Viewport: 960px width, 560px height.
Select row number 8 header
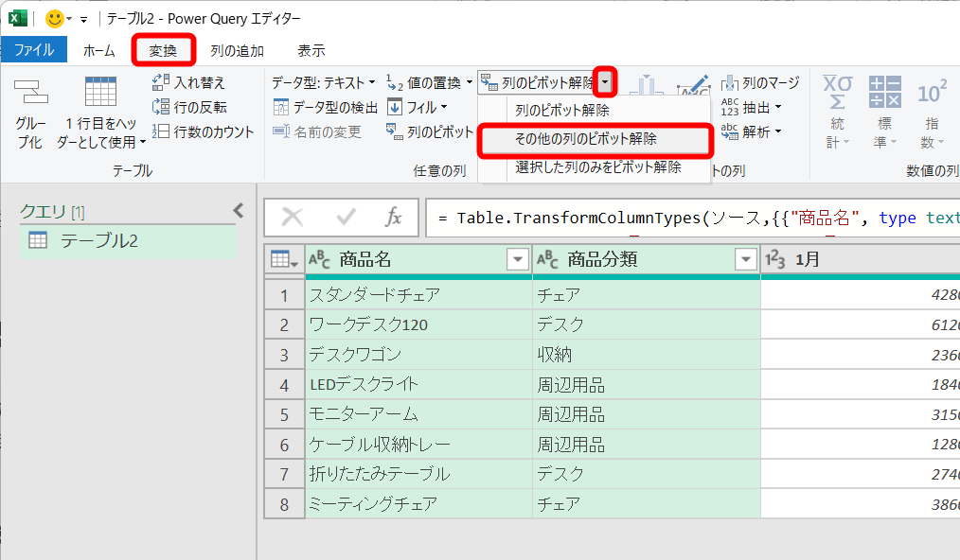(284, 503)
